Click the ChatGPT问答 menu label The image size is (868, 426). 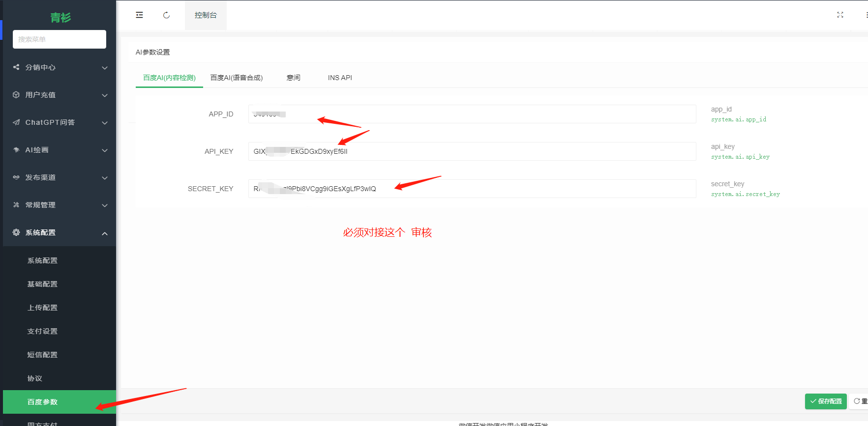[50, 122]
